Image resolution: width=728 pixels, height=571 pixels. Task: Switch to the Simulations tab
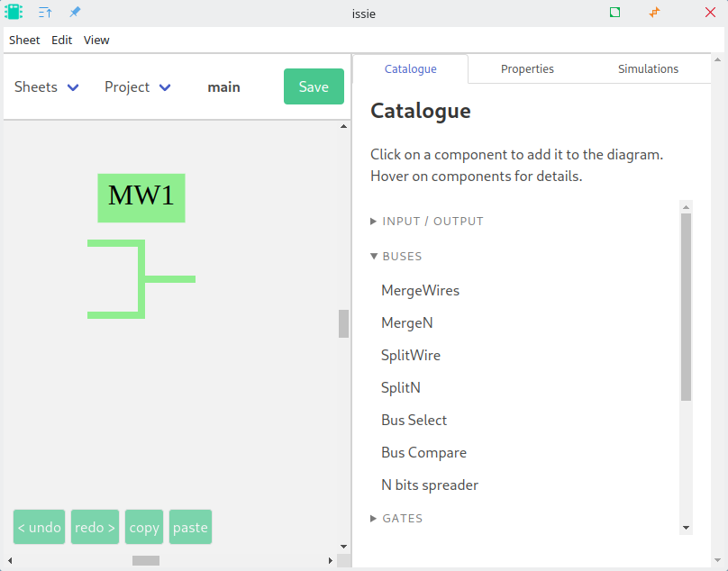click(x=648, y=69)
